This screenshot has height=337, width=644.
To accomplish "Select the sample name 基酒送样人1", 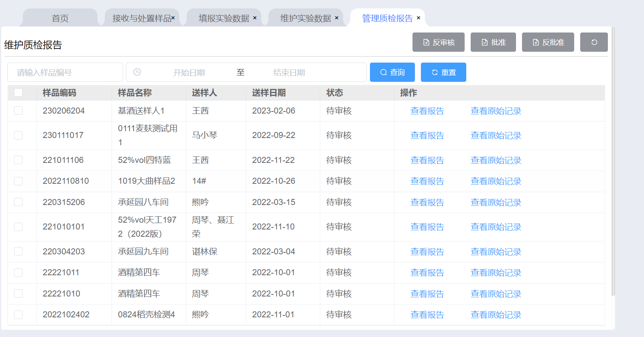I will click(141, 111).
